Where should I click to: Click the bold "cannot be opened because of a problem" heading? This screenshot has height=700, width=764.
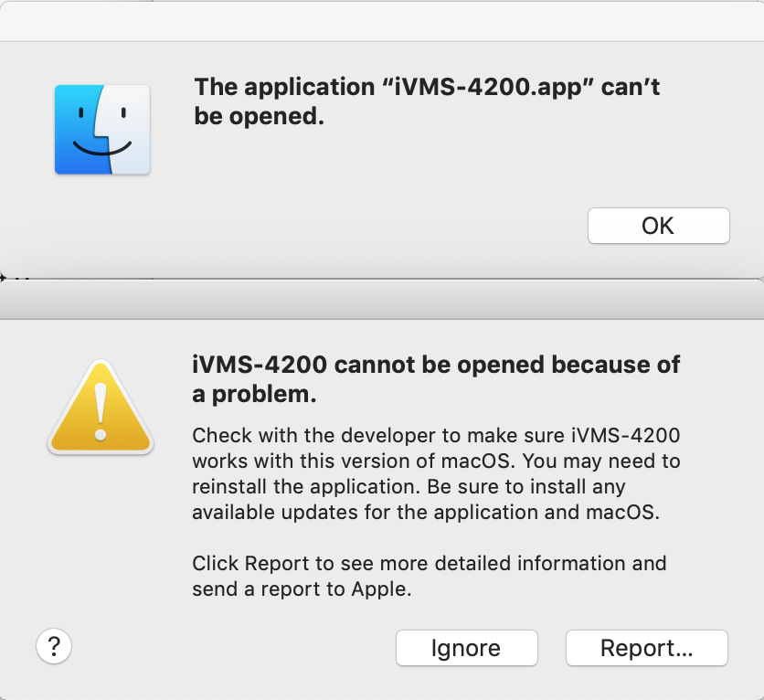coord(436,379)
